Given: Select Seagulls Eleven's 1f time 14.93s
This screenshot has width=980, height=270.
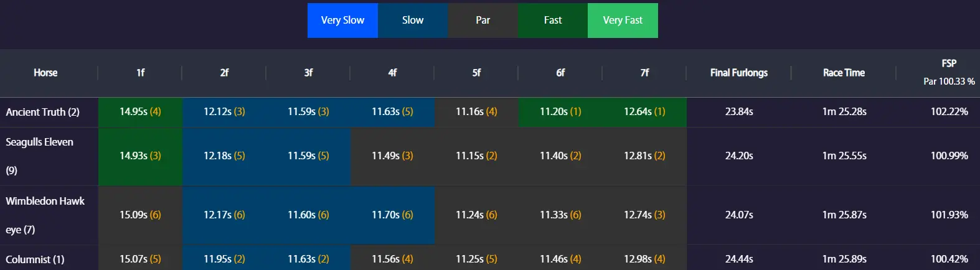Looking at the screenshot, I should pyautogui.click(x=140, y=156).
